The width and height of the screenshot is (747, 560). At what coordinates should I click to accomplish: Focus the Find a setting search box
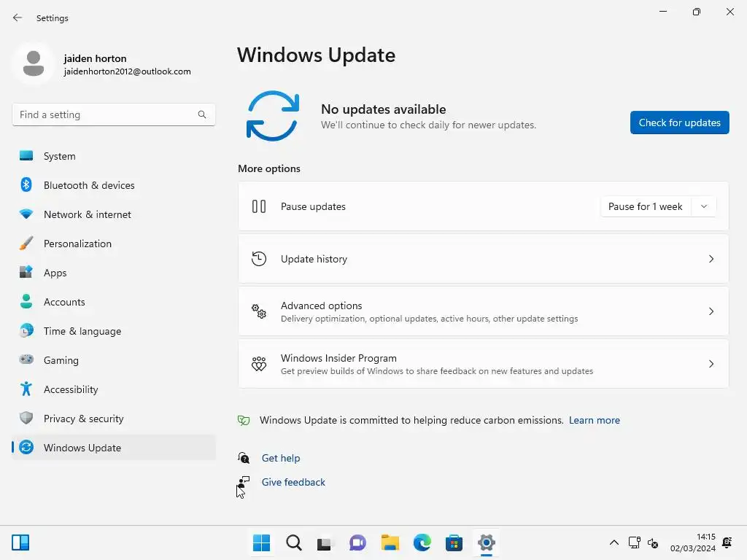(113, 114)
